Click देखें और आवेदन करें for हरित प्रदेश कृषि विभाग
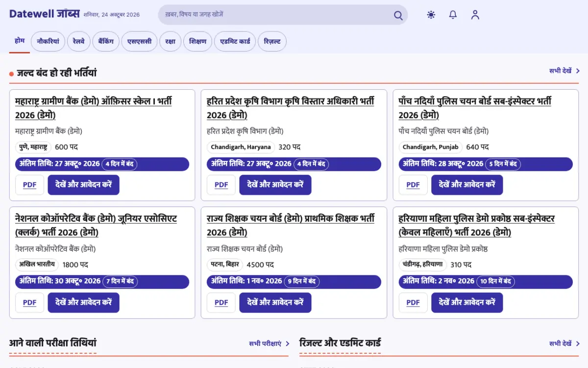The height and width of the screenshot is (368, 588). tap(275, 185)
